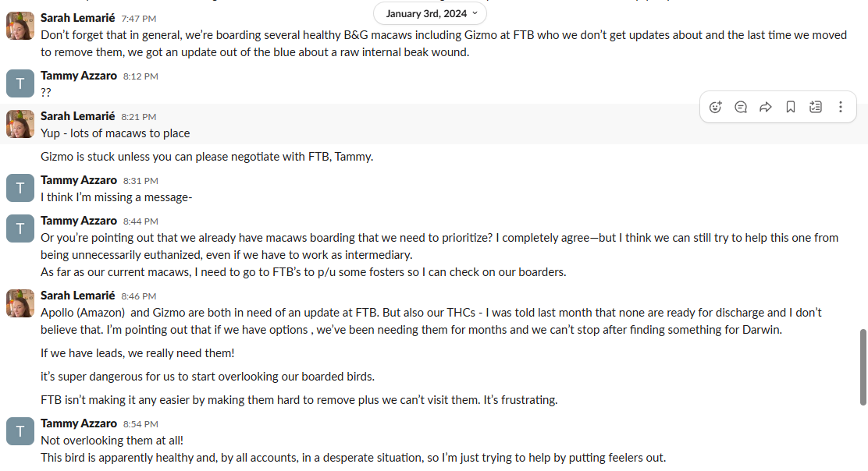Add an emoji reaction to the message
The height and width of the screenshot is (471, 868).
pos(716,108)
